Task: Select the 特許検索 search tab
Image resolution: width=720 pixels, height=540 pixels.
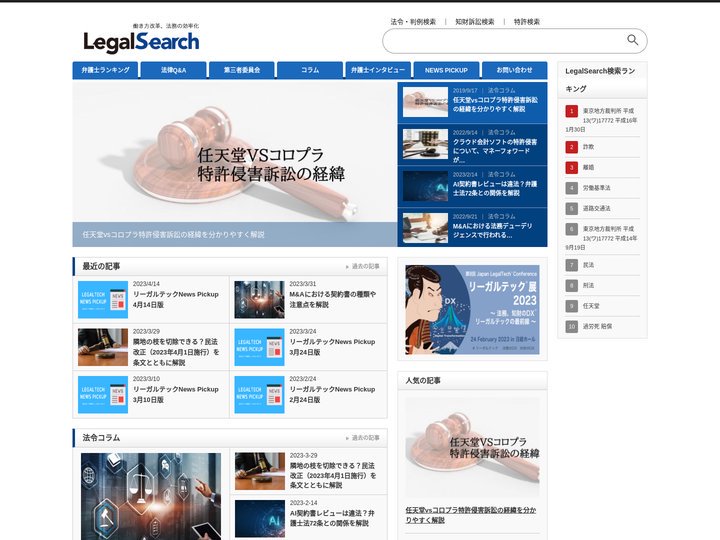Action: pos(527,22)
